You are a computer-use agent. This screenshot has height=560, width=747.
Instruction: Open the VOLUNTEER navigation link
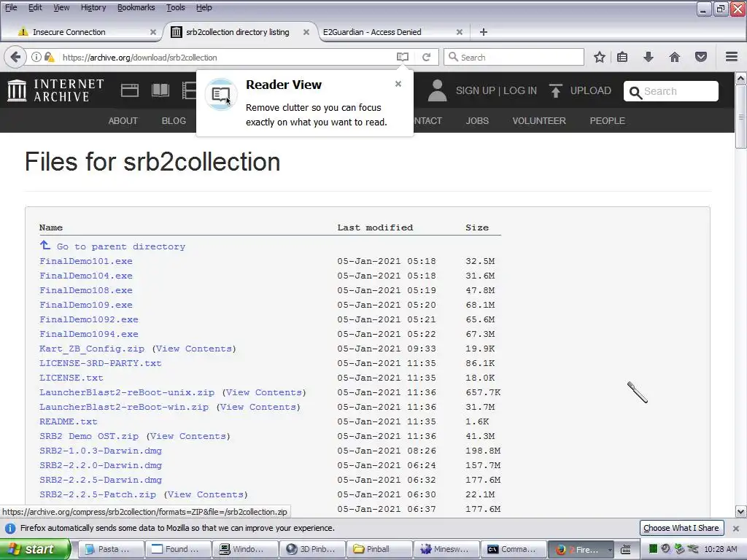(x=539, y=121)
